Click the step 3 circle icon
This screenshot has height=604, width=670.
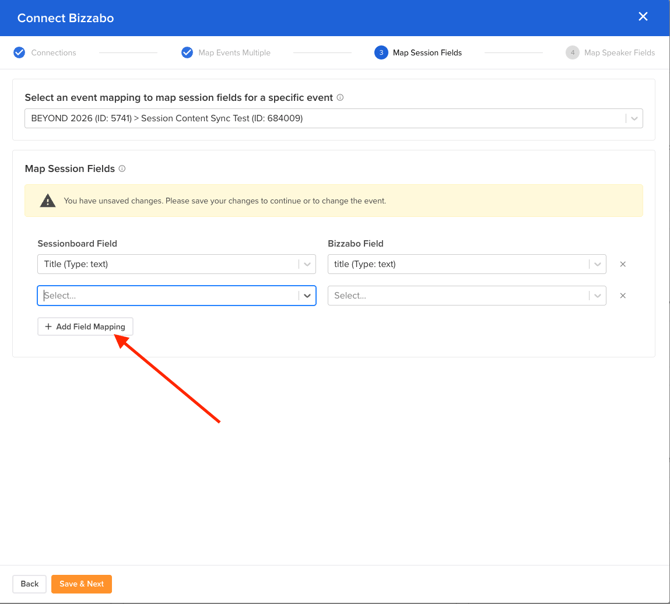click(x=381, y=52)
